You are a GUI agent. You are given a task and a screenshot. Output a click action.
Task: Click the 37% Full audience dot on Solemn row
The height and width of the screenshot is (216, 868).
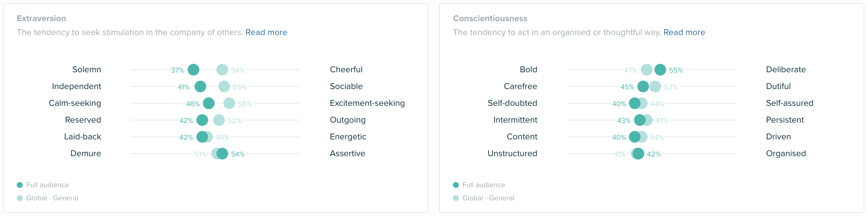pos(193,70)
